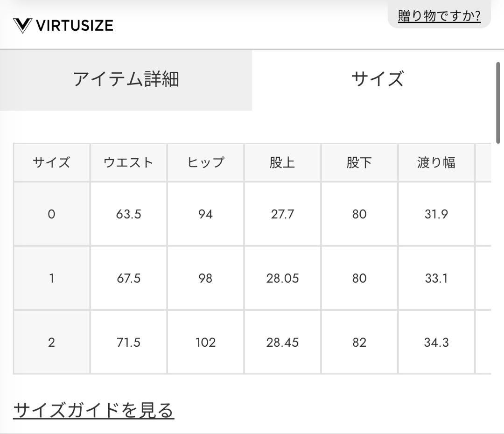Click the 34.3 thigh width cell
This screenshot has height=434, width=504.
click(x=436, y=343)
